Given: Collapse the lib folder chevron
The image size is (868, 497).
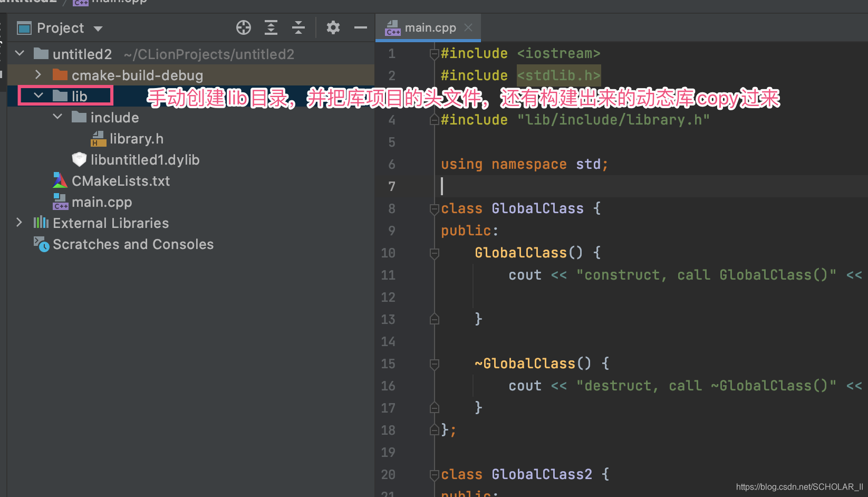Looking at the screenshot, I should coord(38,95).
